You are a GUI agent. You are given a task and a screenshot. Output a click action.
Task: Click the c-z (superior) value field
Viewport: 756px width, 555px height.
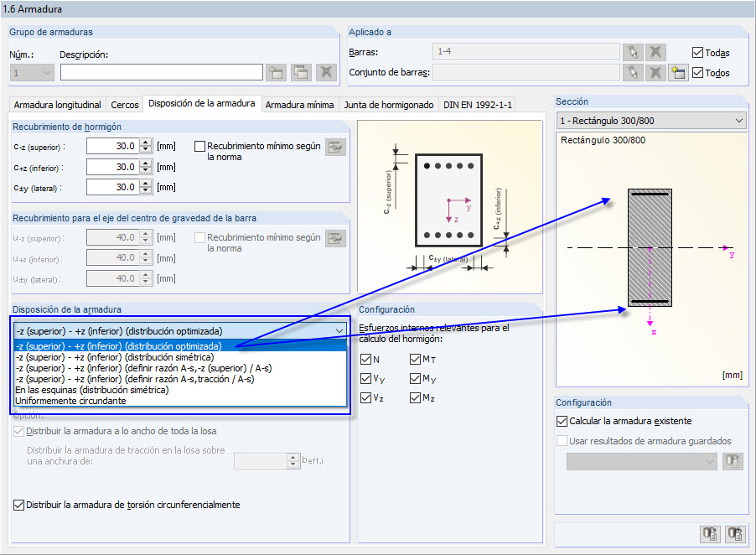(x=113, y=146)
